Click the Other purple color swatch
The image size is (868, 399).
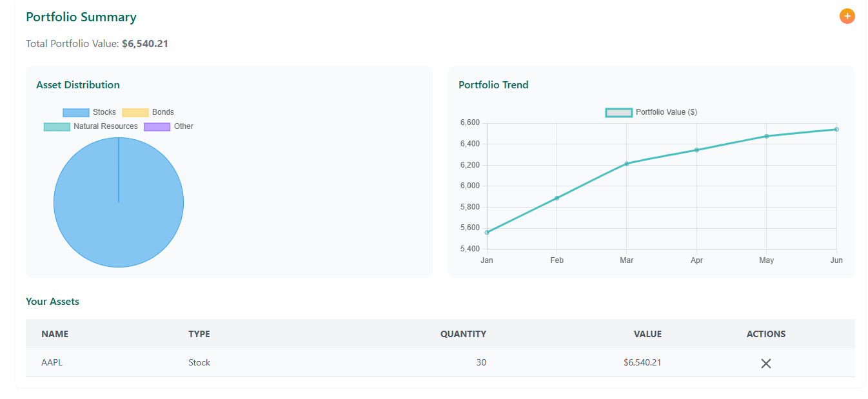(x=157, y=126)
